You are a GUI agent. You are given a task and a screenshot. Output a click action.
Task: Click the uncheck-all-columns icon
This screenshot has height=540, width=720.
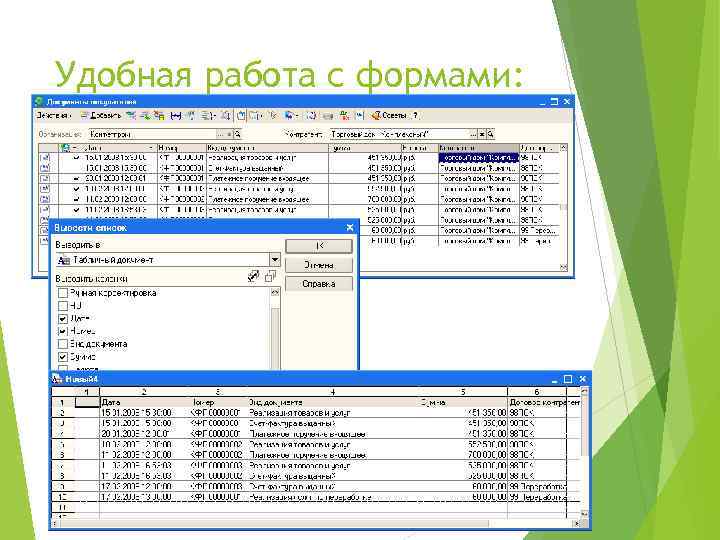coord(270,276)
